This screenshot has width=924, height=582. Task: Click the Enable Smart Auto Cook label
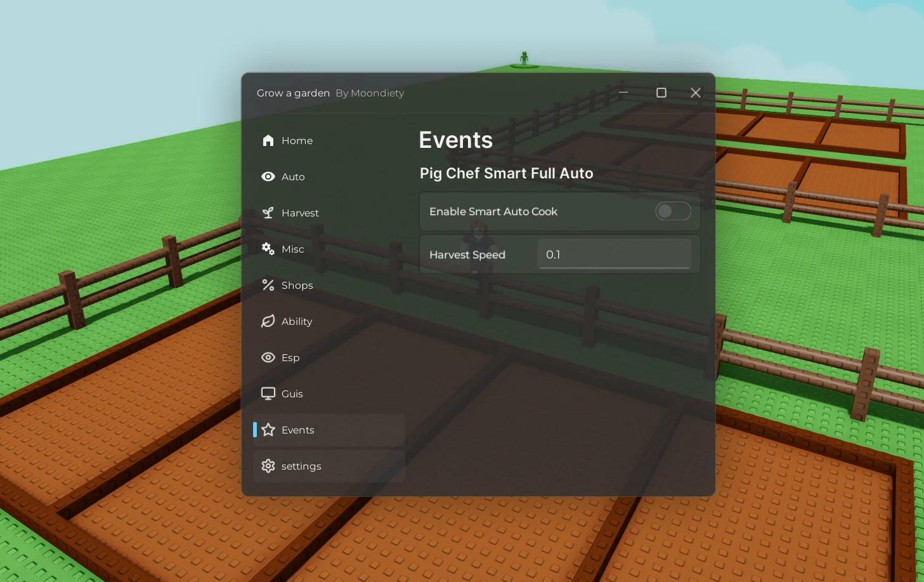tap(493, 212)
